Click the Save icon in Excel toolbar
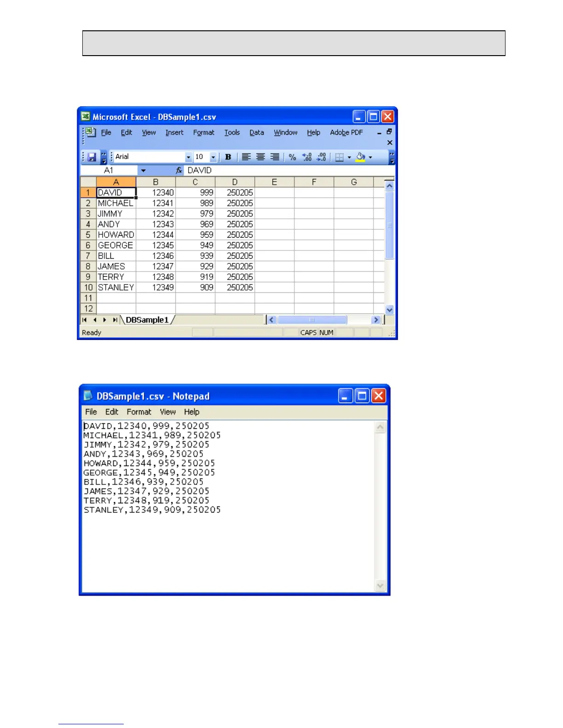Viewport: 563px width, 728px height. (92, 157)
